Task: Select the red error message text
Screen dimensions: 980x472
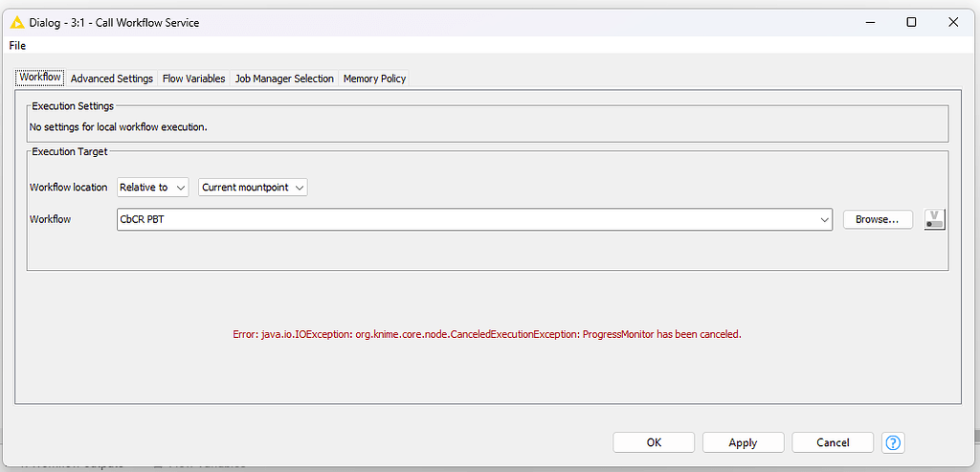Action: tap(487, 334)
